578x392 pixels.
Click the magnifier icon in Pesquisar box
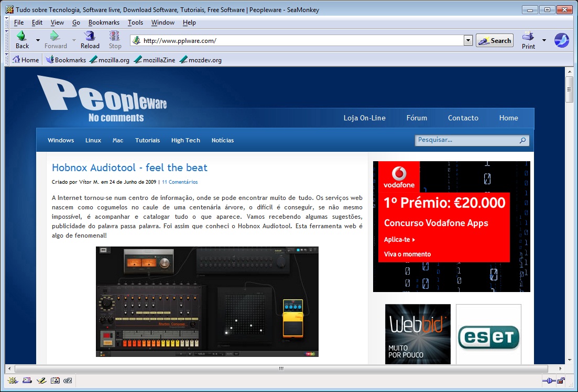(522, 140)
